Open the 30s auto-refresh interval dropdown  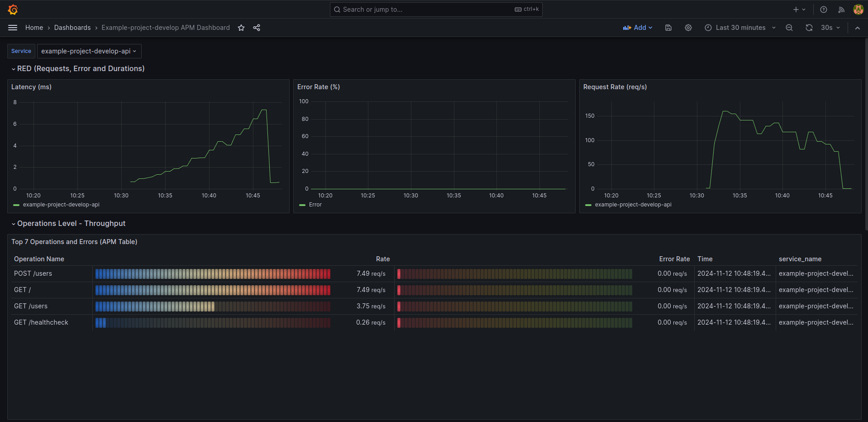pos(830,28)
